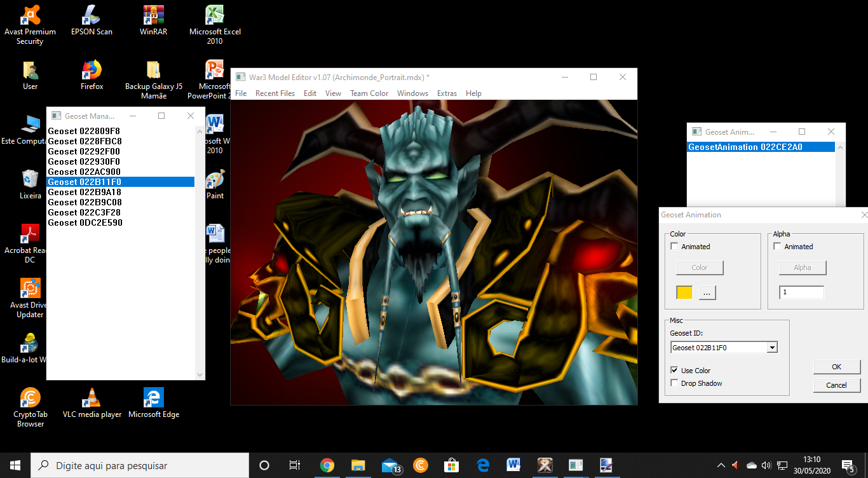Select Geoset 022B9C08 in the list
The width and height of the screenshot is (868, 478).
121,202
